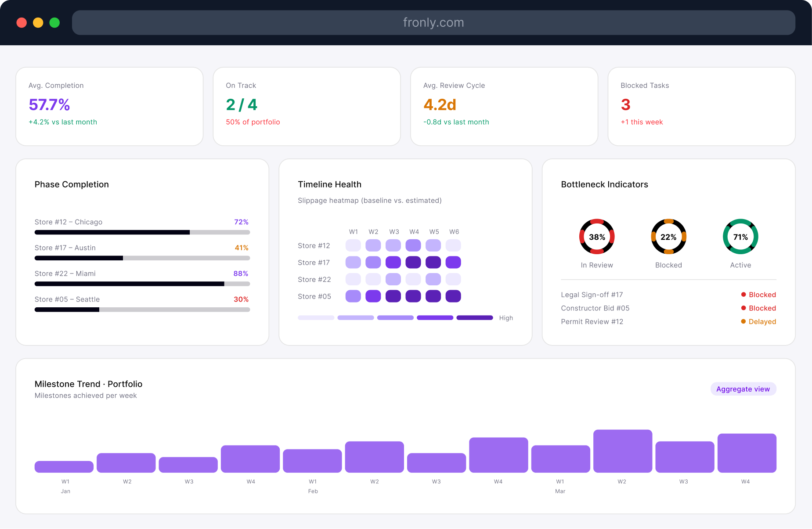This screenshot has height=529, width=812.
Task: Click the 2 / 4 On Track value
Action: pyautogui.click(x=242, y=104)
